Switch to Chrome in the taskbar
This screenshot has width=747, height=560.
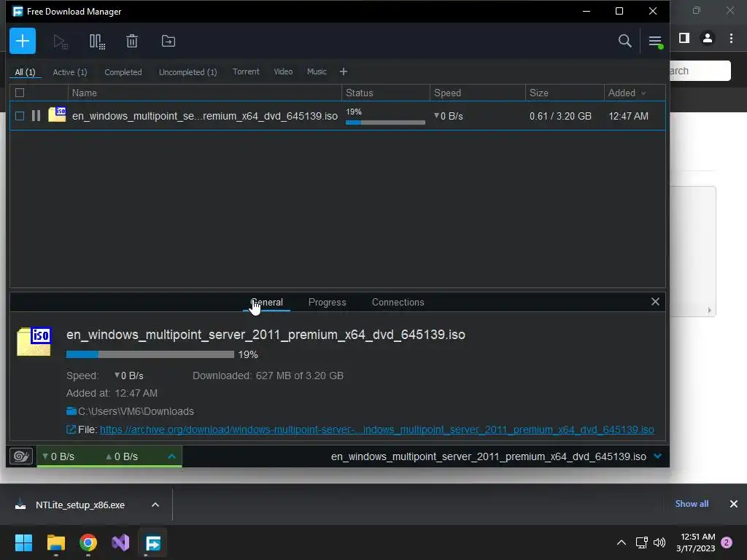point(88,542)
